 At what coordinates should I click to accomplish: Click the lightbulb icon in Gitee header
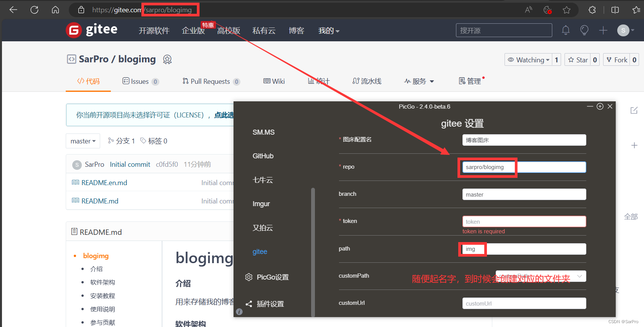coord(584,30)
